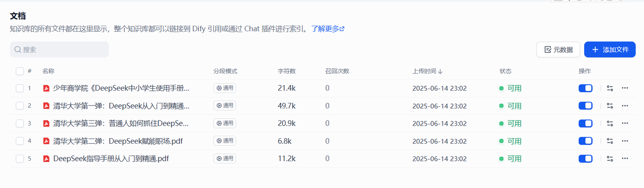The width and height of the screenshot is (644, 188).
Task: Click the 6.8k character count
Action: click(284, 141)
